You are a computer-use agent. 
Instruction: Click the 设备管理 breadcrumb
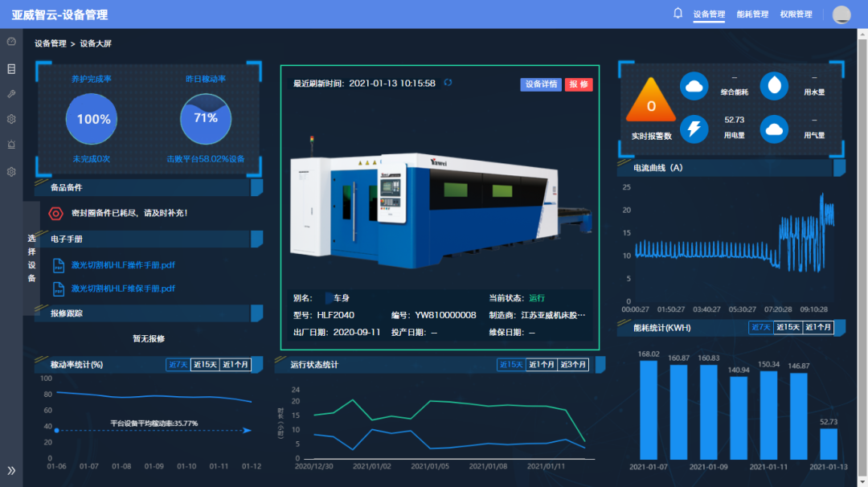(x=50, y=43)
